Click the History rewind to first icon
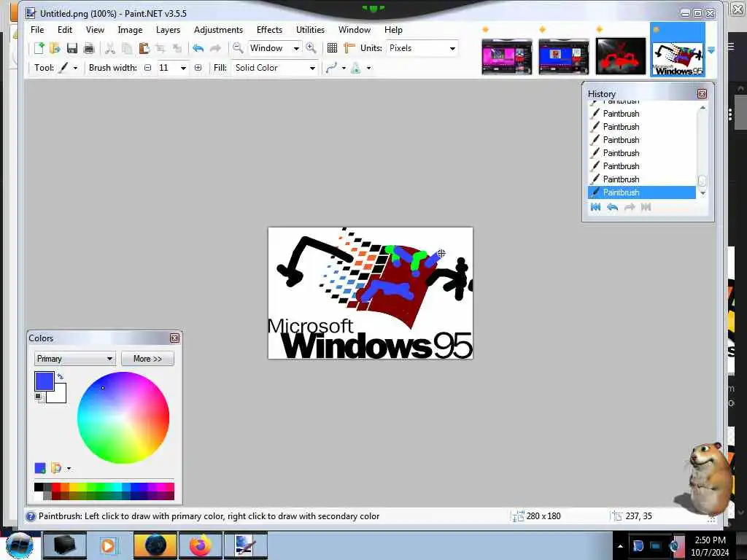The width and height of the screenshot is (747, 560). pyautogui.click(x=595, y=207)
